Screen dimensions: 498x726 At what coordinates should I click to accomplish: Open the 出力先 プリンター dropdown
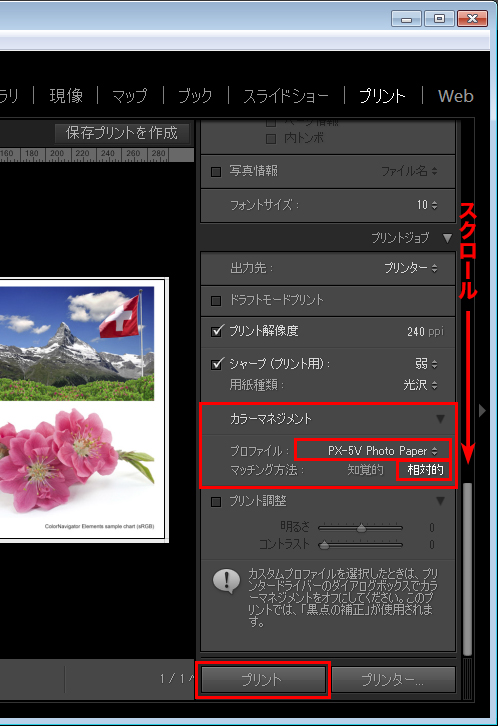click(x=411, y=268)
